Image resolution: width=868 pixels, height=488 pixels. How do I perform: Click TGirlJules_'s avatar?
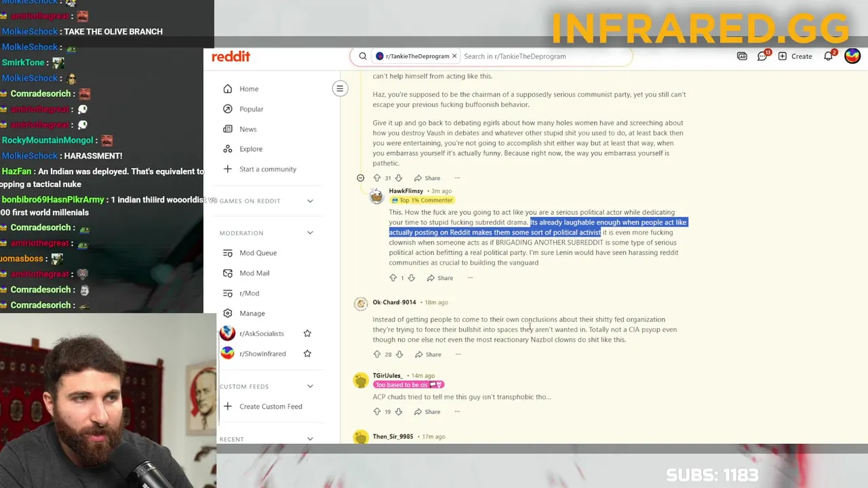point(361,380)
